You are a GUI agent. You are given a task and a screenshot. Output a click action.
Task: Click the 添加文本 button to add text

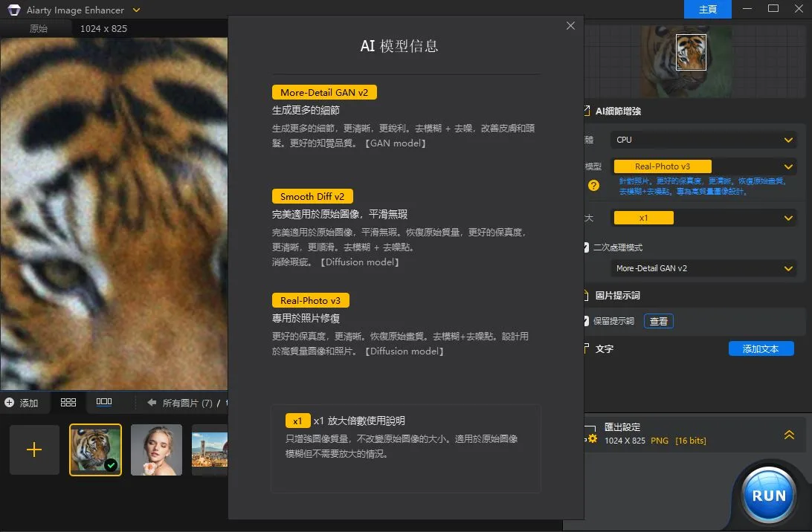tap(761, 348)
